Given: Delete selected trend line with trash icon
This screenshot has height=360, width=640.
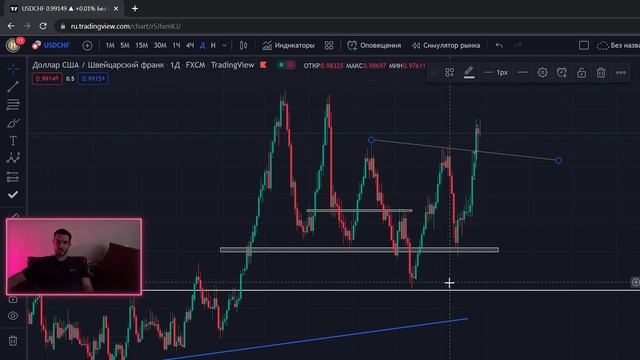Looking at the screenshot, I should [x=601, y=73].
